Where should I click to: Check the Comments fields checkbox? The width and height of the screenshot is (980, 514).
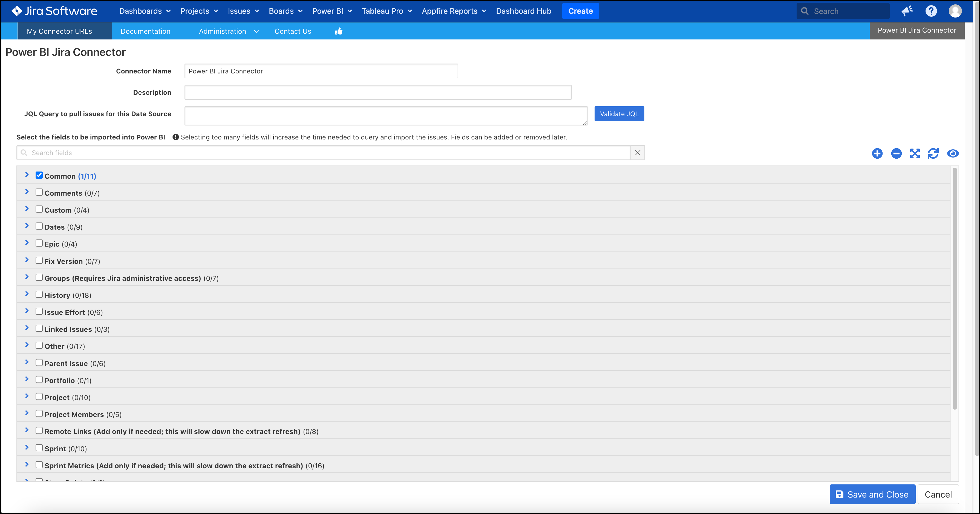pyautogui.click(x=39, y=192)
